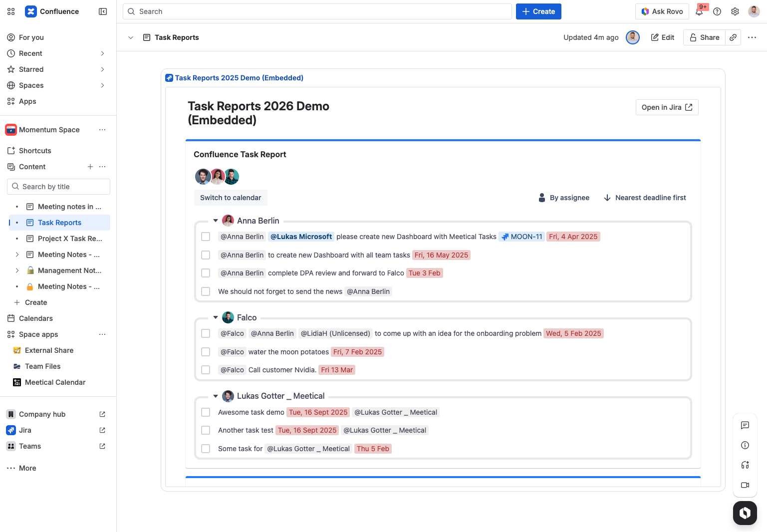
Task: Open page info icon on right rail
Action: (745, 445)
